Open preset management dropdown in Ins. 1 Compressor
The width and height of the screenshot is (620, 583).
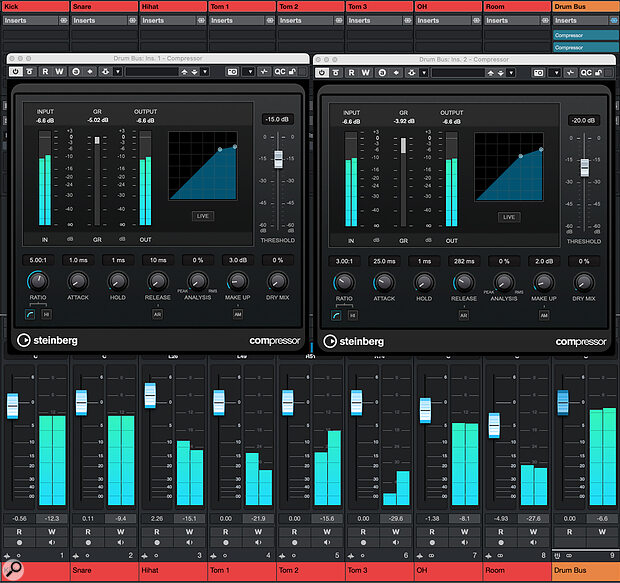(x=205, y=72)
